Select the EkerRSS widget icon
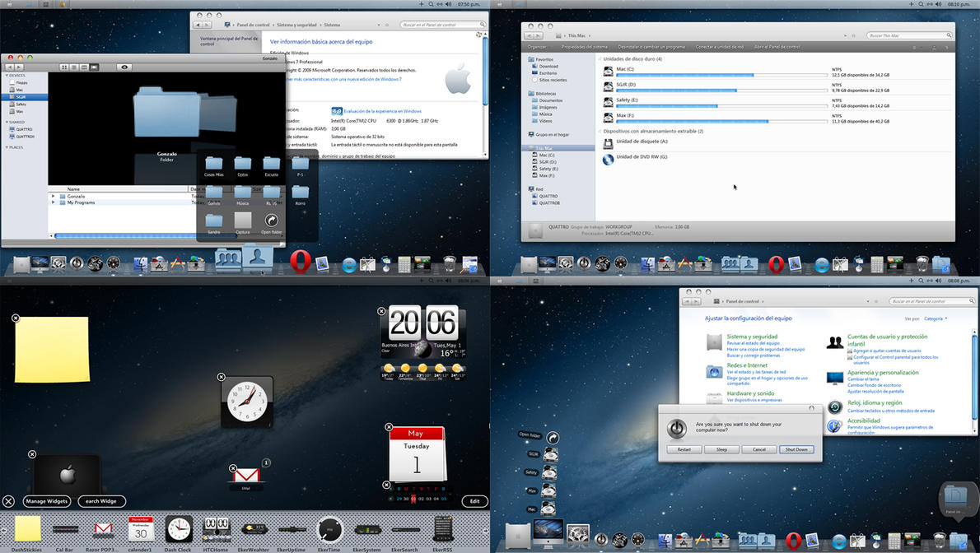The height and width of the screenshot is (553, 980). pos(443,528)
